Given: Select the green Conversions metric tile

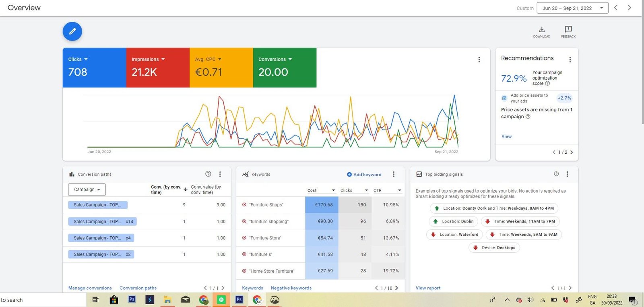Looking at the screenshot, I should point(285,68).
